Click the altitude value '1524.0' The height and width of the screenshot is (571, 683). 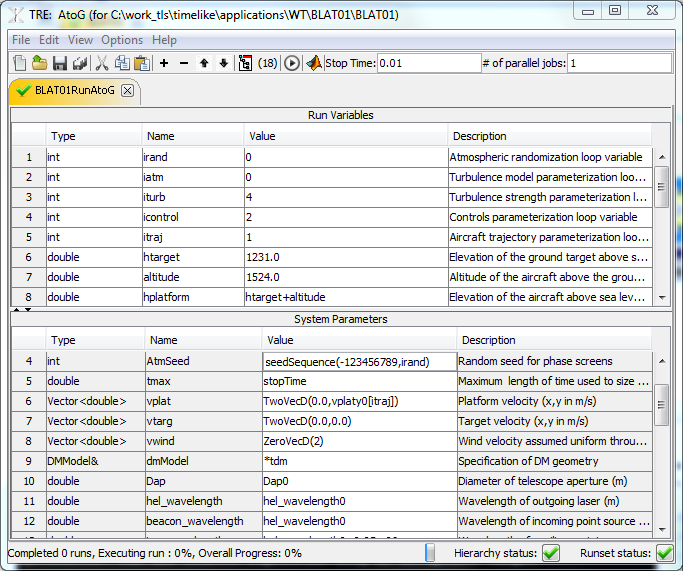point(346,277)
